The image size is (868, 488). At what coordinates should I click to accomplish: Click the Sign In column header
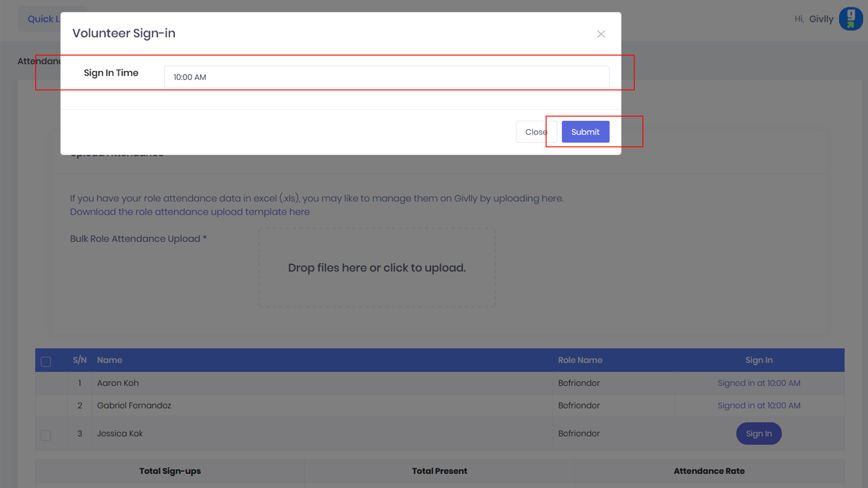click(759, 360)
